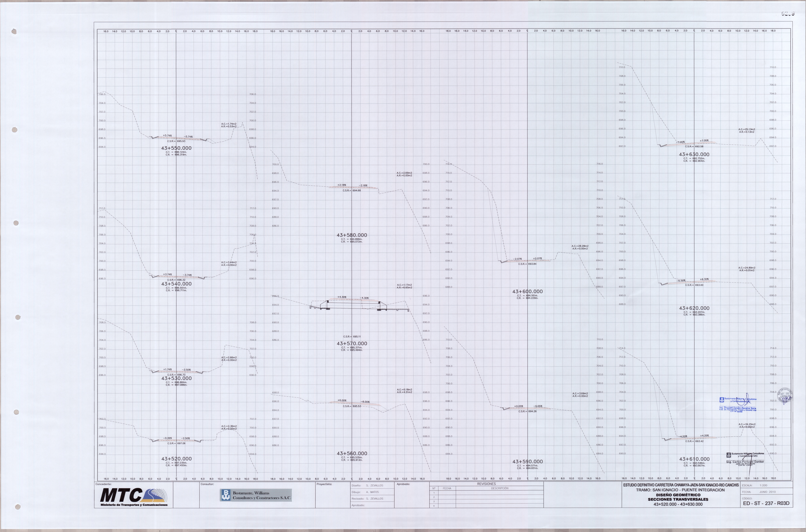Click the -3.74% slope label

[x=187, y=275]
